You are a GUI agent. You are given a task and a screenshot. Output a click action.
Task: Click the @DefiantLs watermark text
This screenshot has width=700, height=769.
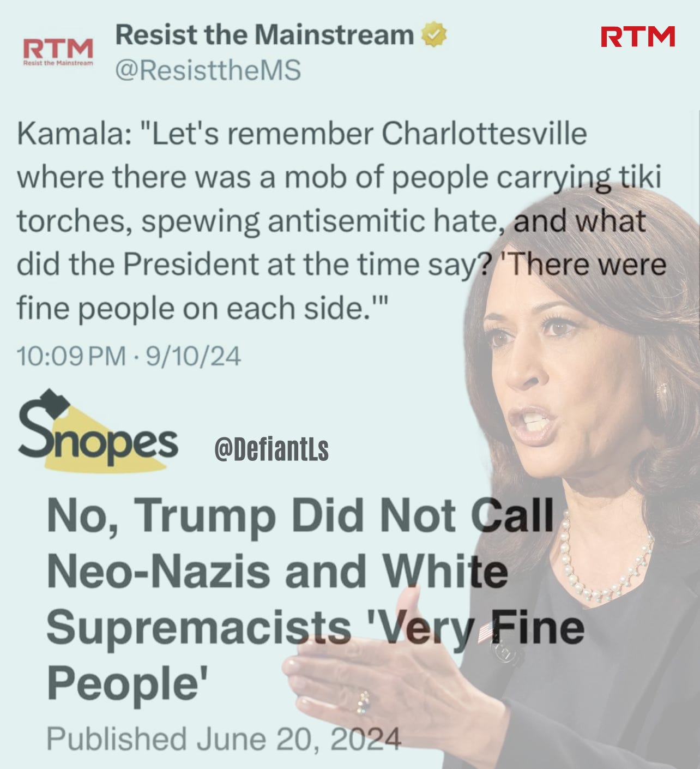[271, 450]
